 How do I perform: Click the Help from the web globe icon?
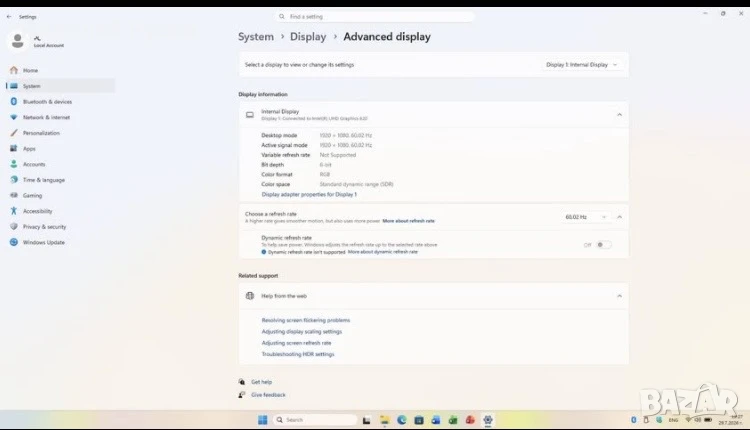pos(250,296)
